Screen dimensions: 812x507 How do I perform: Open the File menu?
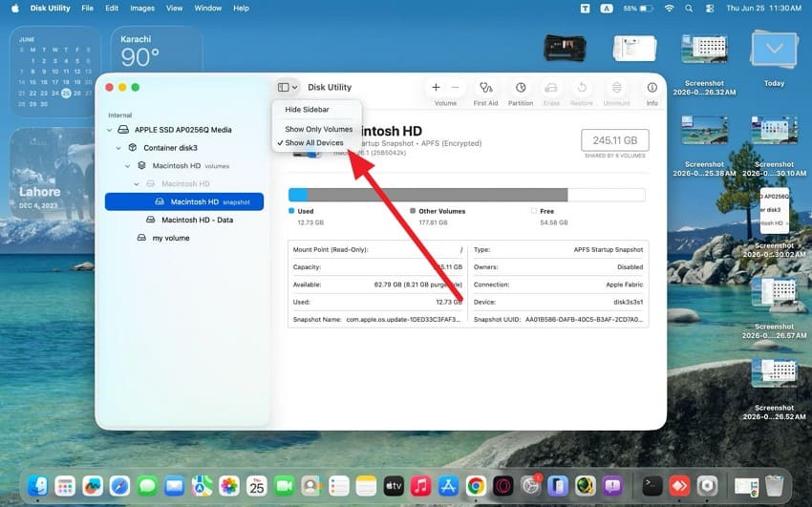88,9
